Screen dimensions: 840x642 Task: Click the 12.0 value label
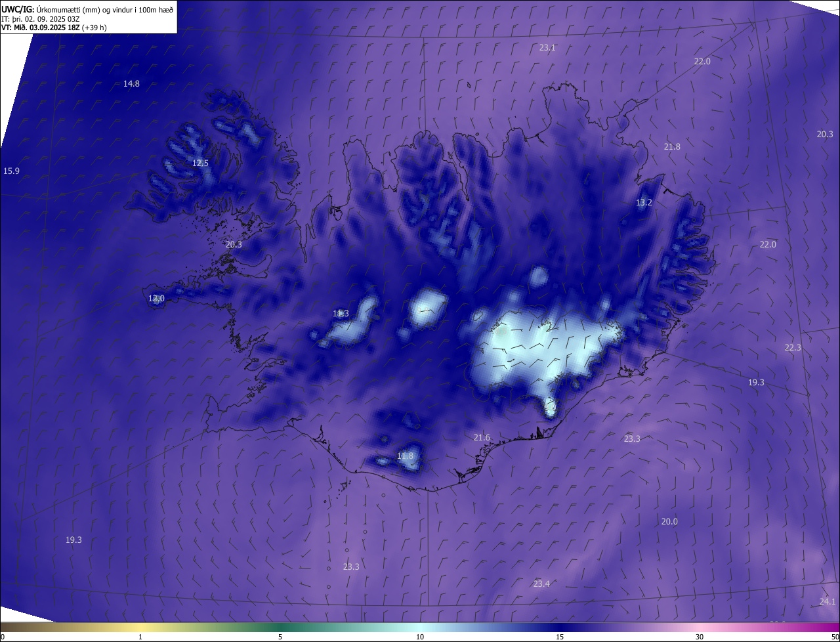(156, 298)
